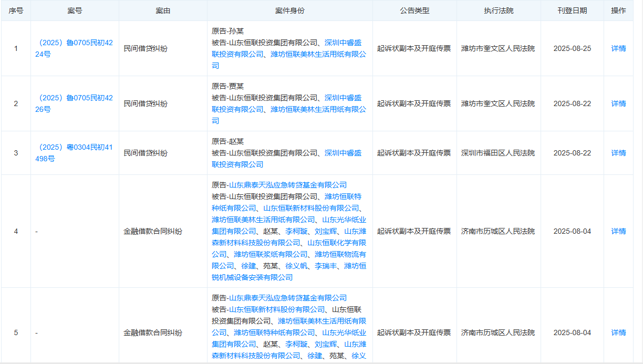The width and height of the screenshot is (643, 364).
Task: Open 详情 for row 2 (贾某 case)
Action: (618, 103)
